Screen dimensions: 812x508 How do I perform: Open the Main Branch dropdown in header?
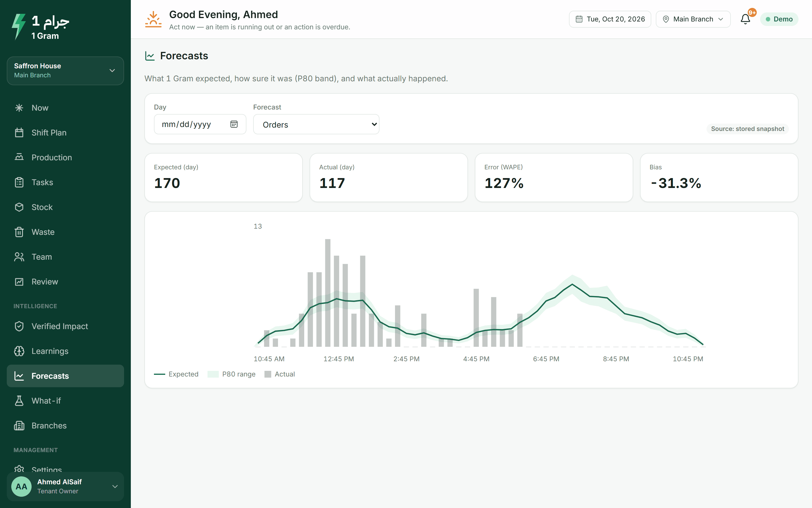click(693, 19)
